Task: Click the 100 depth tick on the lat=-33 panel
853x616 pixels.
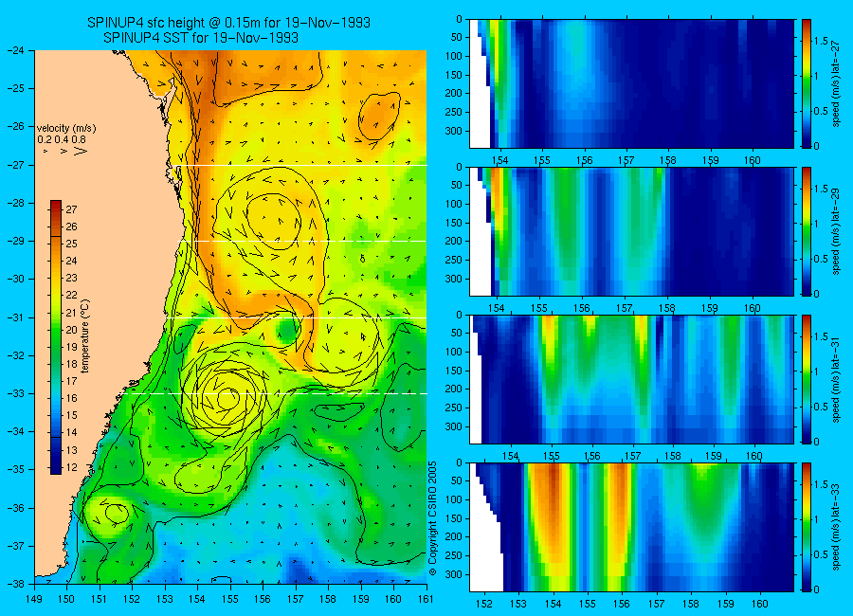Action: click(x=454, y=499)
